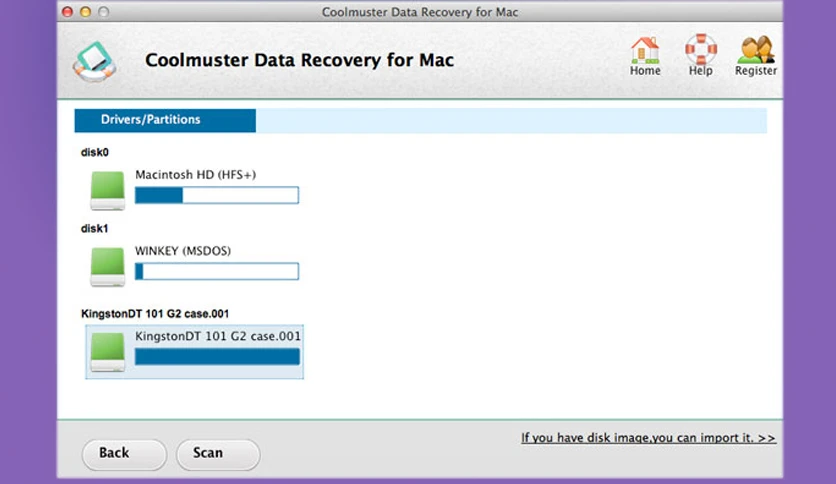This screenshot has height=484, width=836.
Task: Select the WINKEY (MSDOS) label
Action: tap(183, 251)
